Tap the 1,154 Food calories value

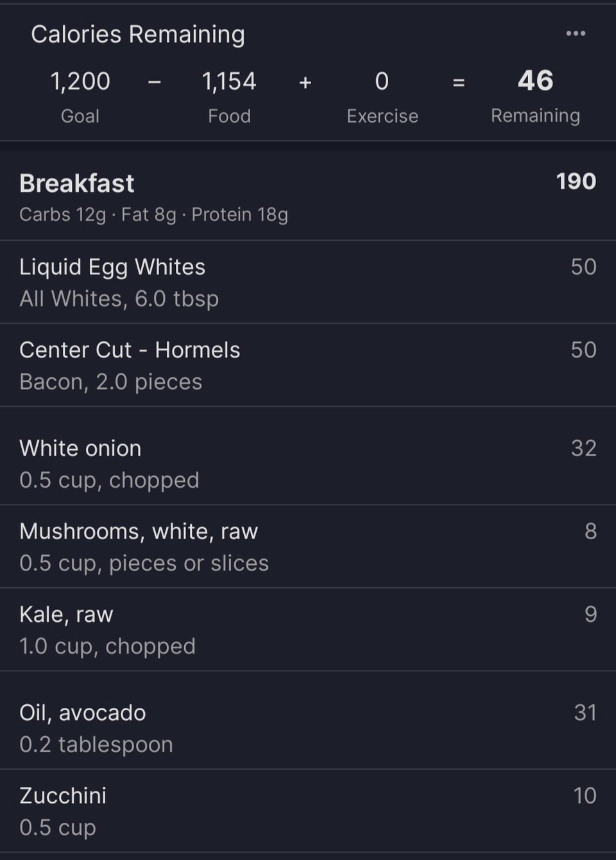[x=229, y=82]
